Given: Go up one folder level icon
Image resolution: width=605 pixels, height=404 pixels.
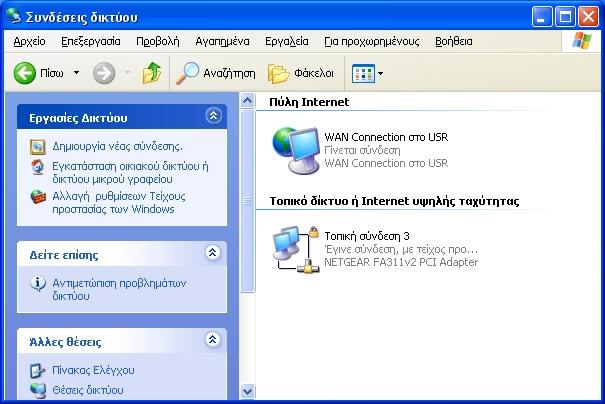Looking at the screenshot, I should (x=152, y=73).
